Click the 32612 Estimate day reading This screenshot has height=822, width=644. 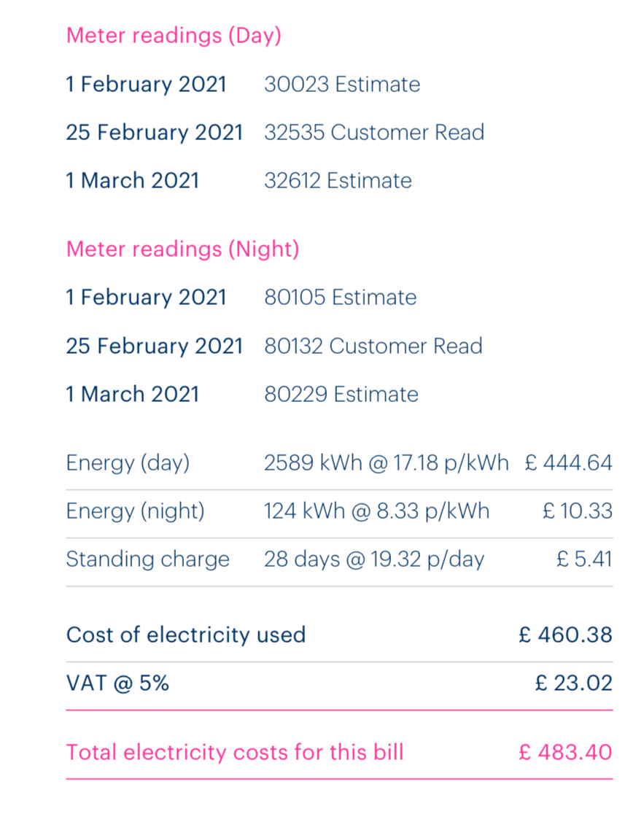point(338,181)
